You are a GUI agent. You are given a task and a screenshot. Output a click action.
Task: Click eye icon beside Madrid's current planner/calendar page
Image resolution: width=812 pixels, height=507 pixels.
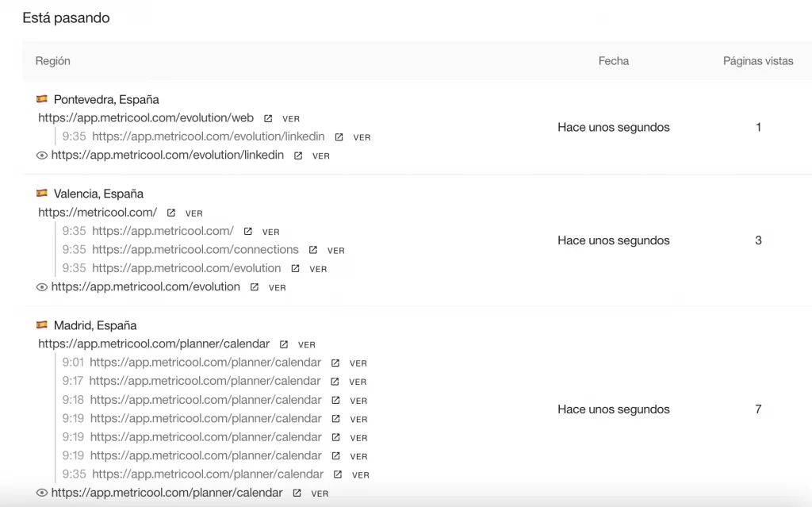pyautogui.click(x=43, y=493)
